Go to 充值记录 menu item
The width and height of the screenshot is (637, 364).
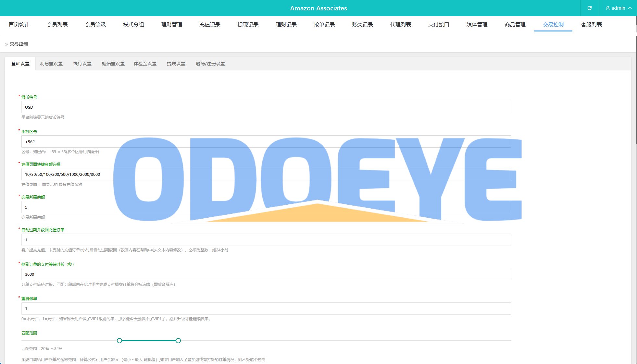pyautogui.click(x=210, y=25)
